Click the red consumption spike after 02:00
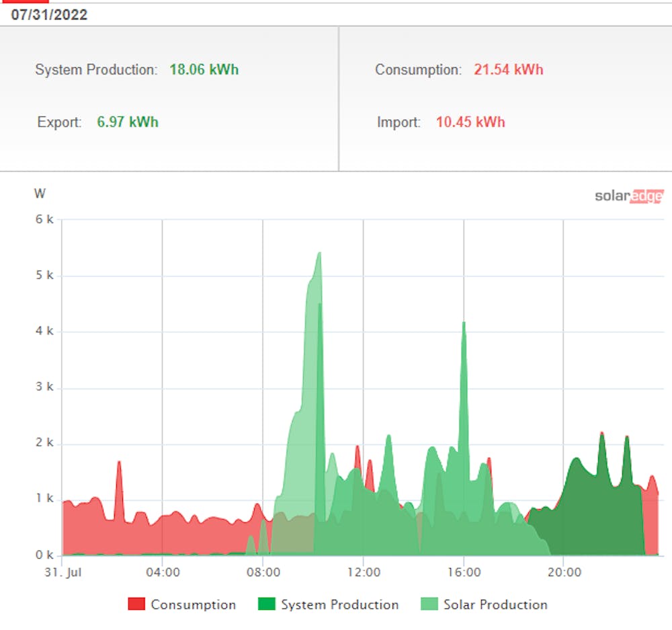The width and height of the screenshot is (672, 630). [x=119, y=463]
